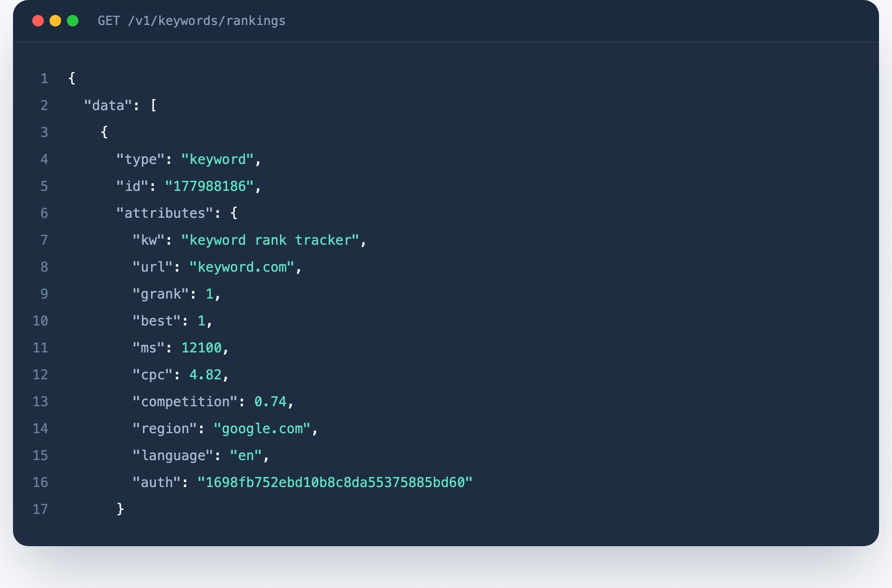This screenshot has height=588, width=892.
Task: Click the grank value 1
Action: coord(210,294)
